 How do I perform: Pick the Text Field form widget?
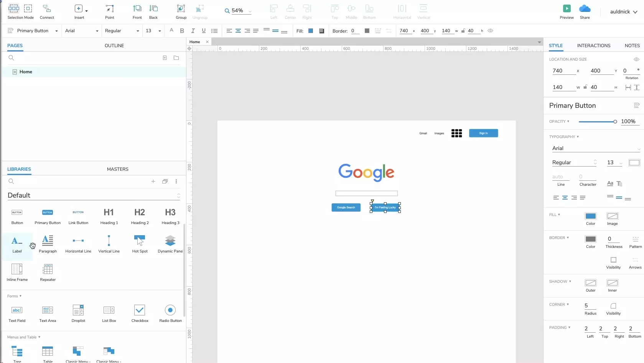pyautogui.click(x=17, y=314)
